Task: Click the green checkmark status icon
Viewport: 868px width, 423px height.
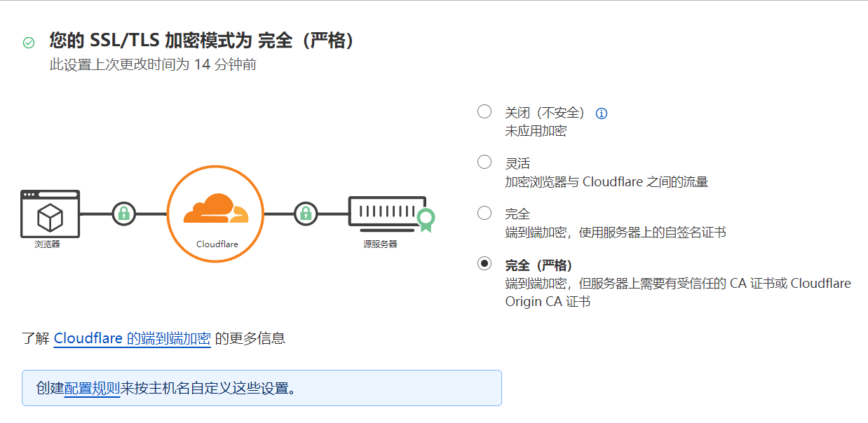Action: coord(29,43)
